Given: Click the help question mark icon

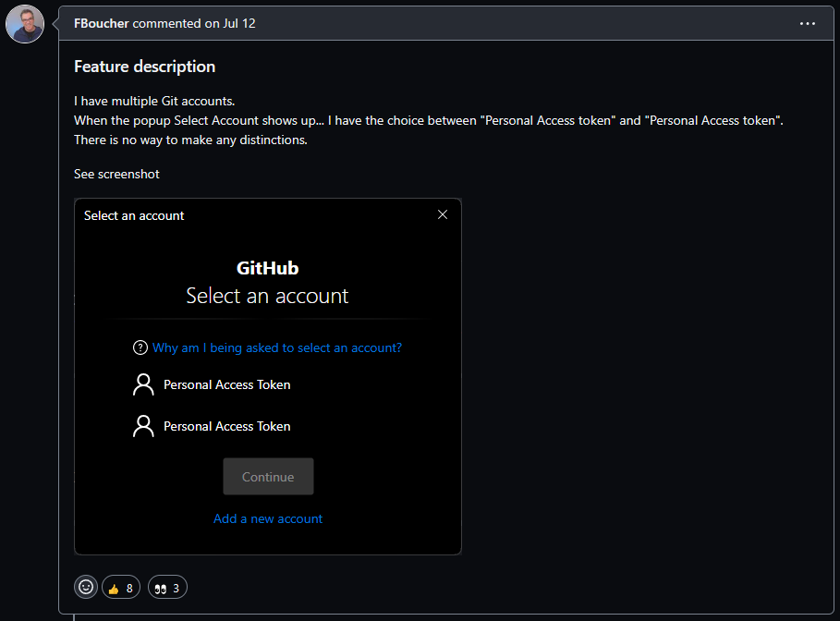Looking at the screenshot, I should 140,347.
